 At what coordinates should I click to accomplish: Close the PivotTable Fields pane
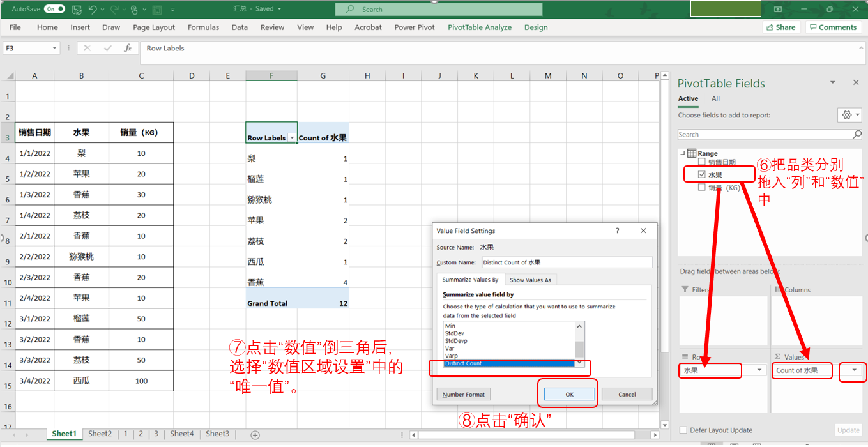coord(856,82)
